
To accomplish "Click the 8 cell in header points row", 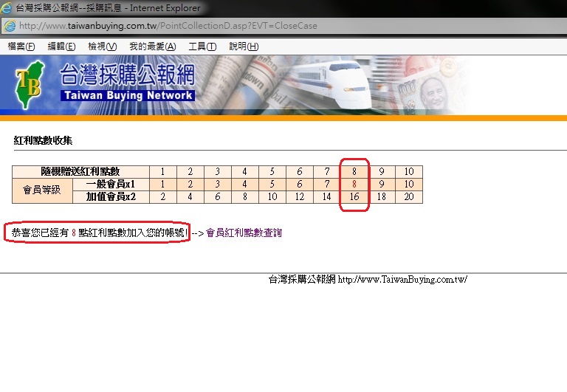I will (x=354, y=172).
